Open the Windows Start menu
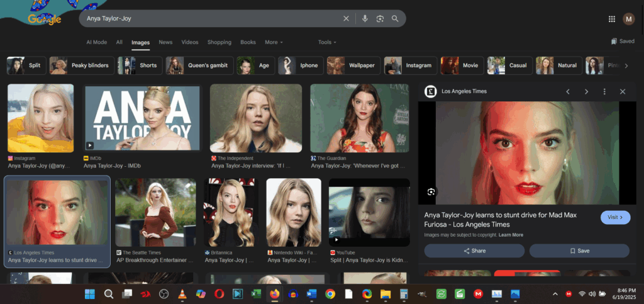The height and width of the screenshot is (304, 644). (x=89, y=294)
